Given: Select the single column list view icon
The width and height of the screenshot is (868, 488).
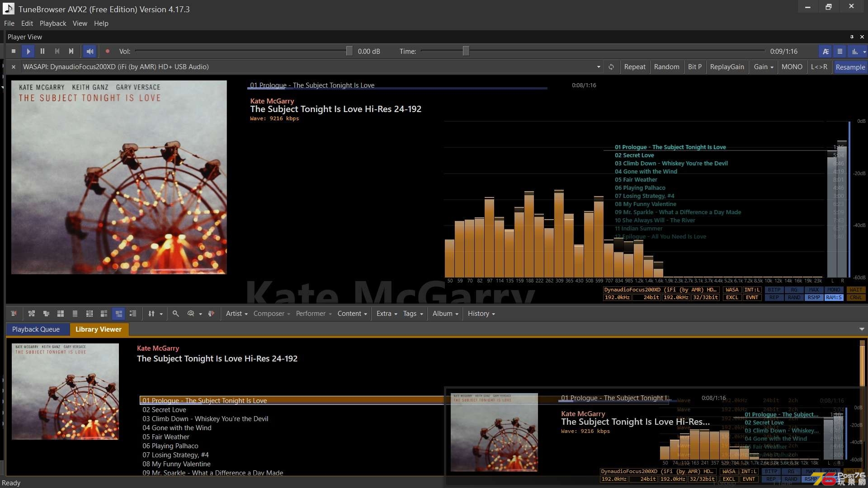Looking at the screenshot, I should [75, 314].
